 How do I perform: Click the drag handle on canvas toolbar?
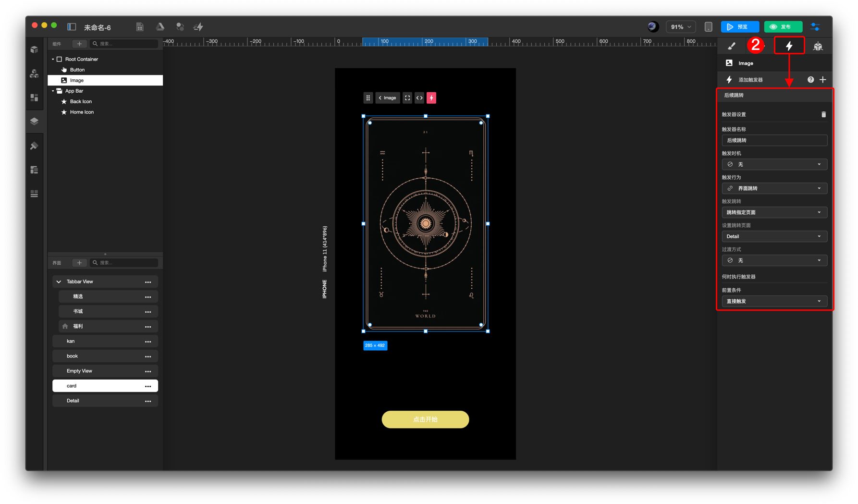pyautogui.click(x=368, y=98)
